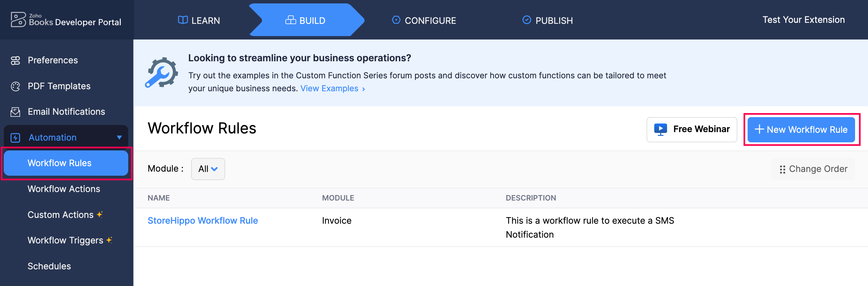The height and width of the screenshot is (286, 868).
Task: Click the Free Webinar video icon
Action: tap(660, 129)
